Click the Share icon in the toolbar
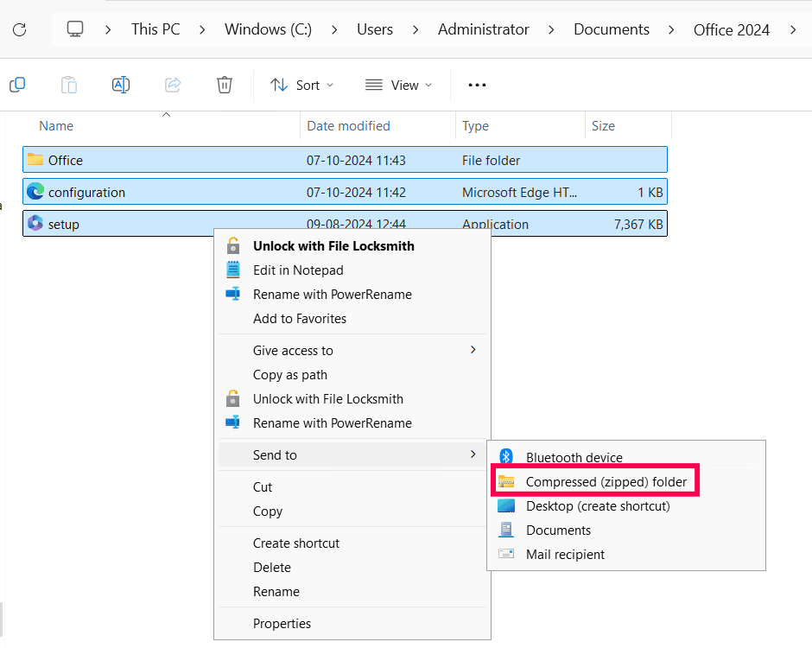Image resolution: width=812 pixels, height=648 pixels. pyautogui.click(x=172, y=84)
